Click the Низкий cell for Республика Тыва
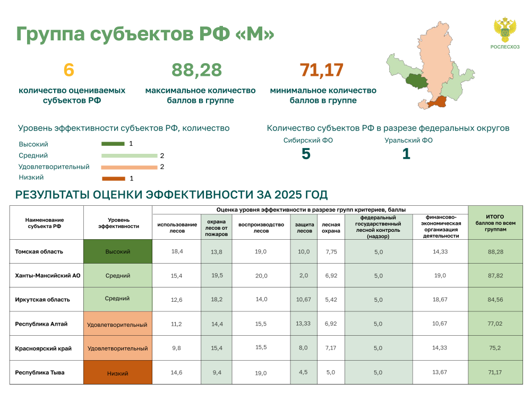532x419 pixels. 118,372
